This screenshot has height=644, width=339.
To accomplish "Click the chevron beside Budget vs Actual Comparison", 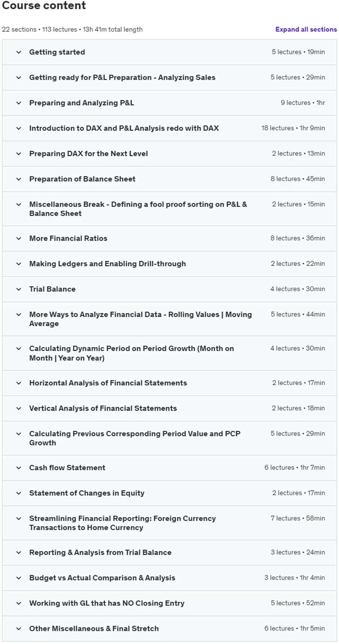I will tap(19, 578).
